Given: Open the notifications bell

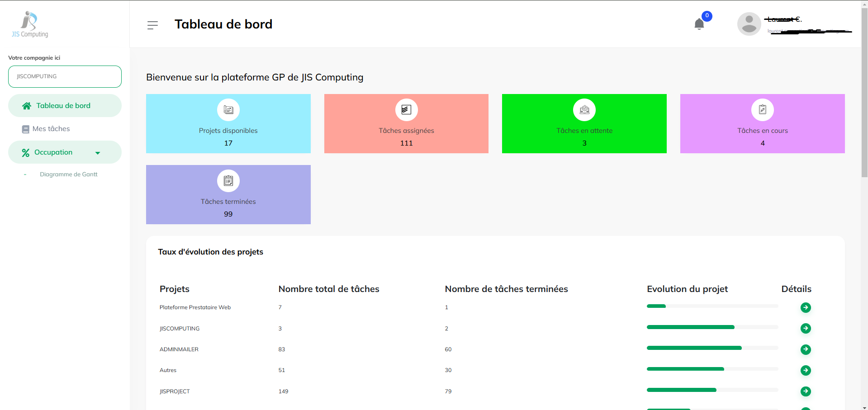Looking at the screenshot, I should [x=699, y=24].
